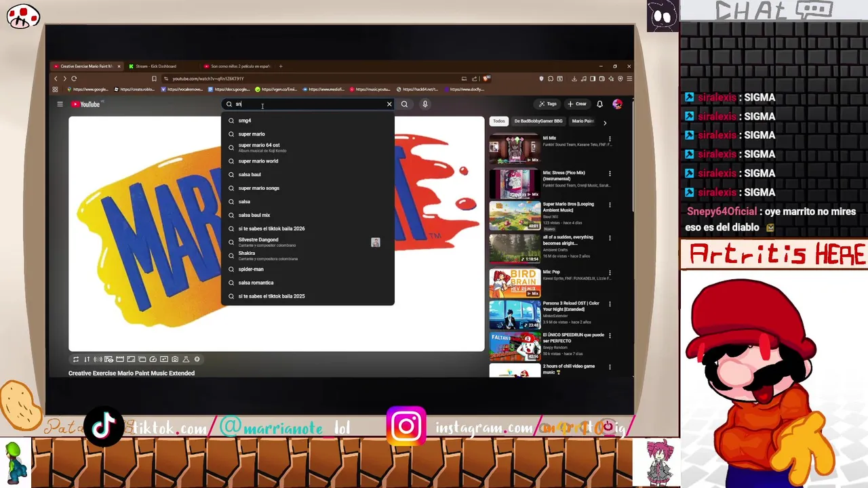
Task: Go forward with the browser forward arrow
Action: tap(64, 79)
